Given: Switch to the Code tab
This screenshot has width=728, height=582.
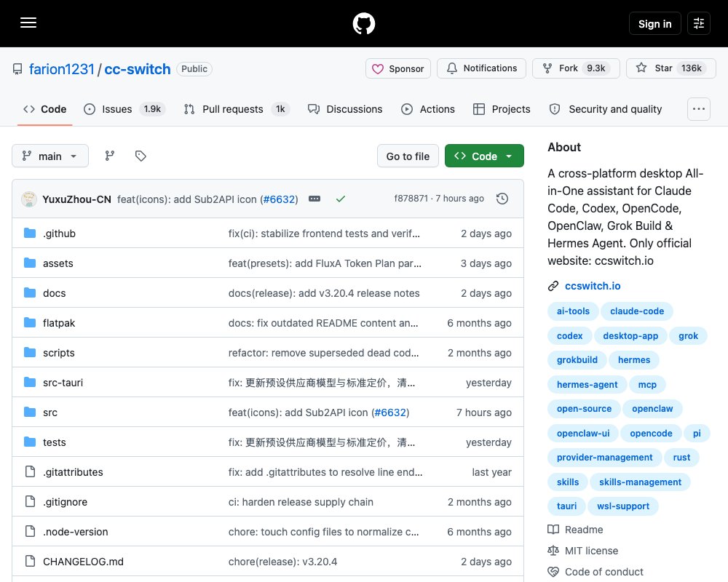Looking at the screenshot, I should click(x=45, y=109).
